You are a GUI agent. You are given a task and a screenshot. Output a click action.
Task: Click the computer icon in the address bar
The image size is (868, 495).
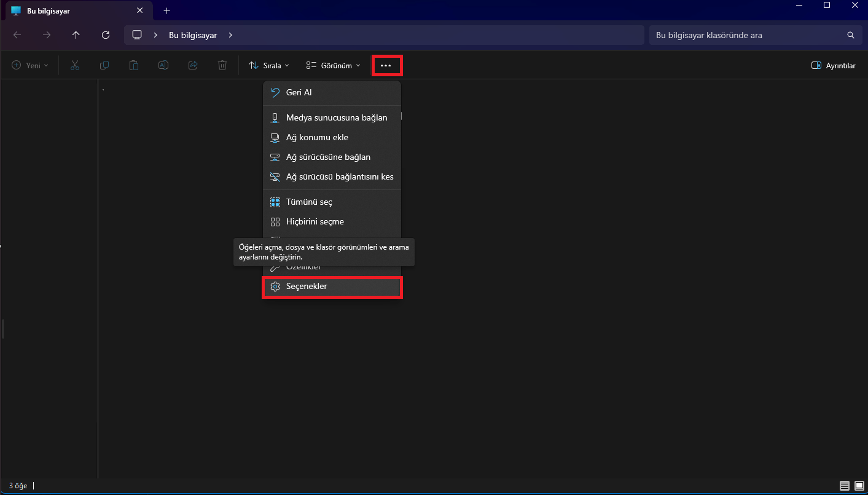pos(138,35)
